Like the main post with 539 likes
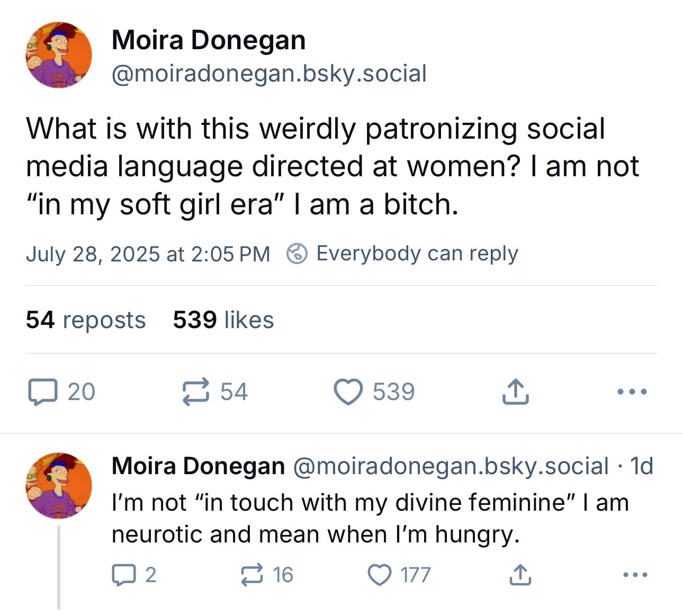Viewport: 683px width, 616px height. pos(348,392)
